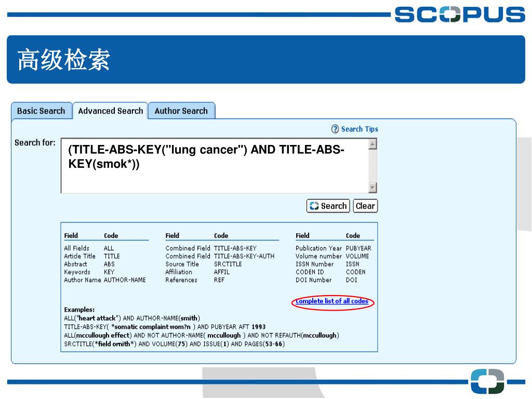This screenshot has height=399, width=532.
Task: Click the VOLUME code for Volume number
Action: click(357, 256)
